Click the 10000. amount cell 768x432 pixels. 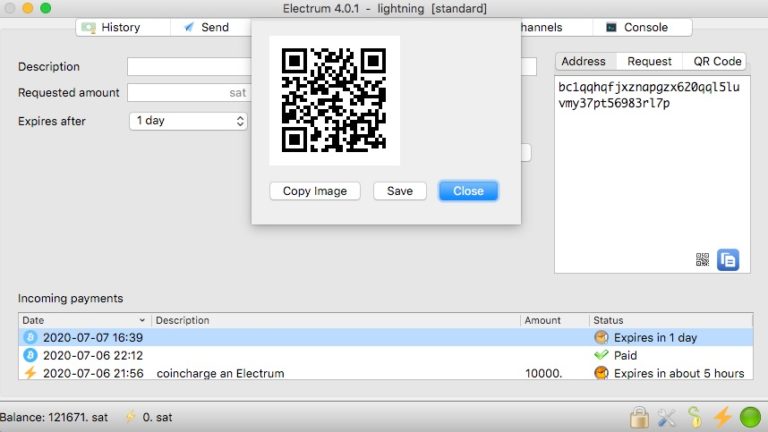pyautogui.click(x=544, y=373)
